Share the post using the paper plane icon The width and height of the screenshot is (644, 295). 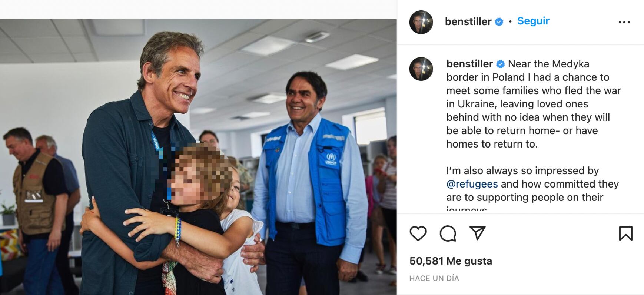click(x=477, y=233)
